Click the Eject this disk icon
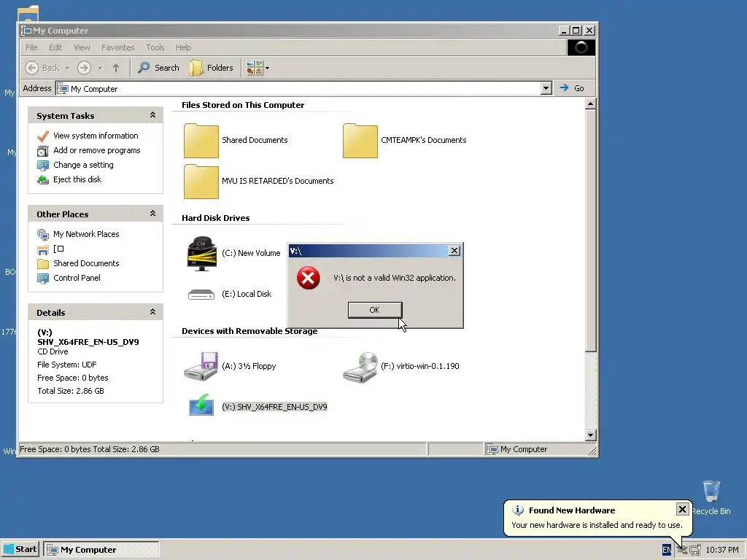The width and height of the screenshot is (747, 560). click(x=43, y=180)
